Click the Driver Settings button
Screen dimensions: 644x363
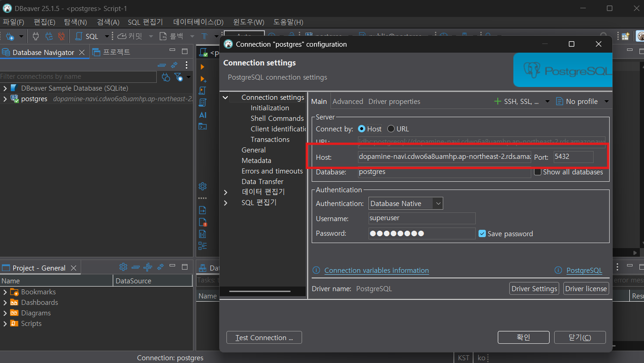[x=534, y=288]
